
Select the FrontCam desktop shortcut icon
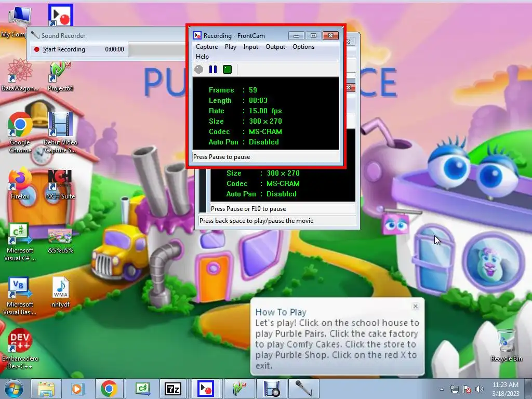60,15
